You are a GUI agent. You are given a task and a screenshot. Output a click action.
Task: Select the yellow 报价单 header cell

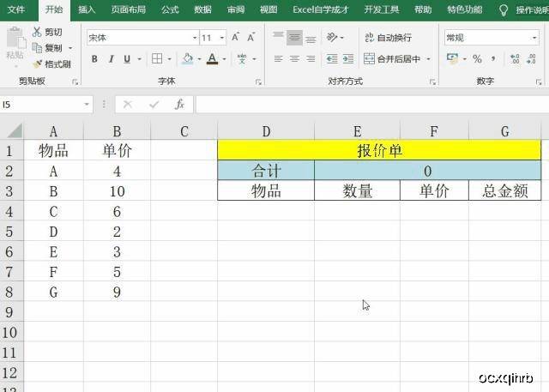(x=379, y=150)
